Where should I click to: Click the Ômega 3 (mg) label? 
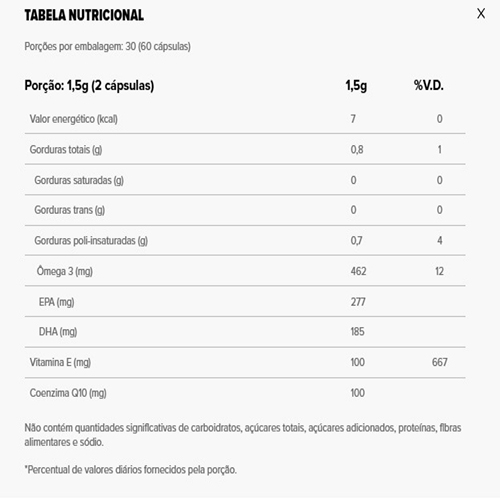[x=65, y=271]
